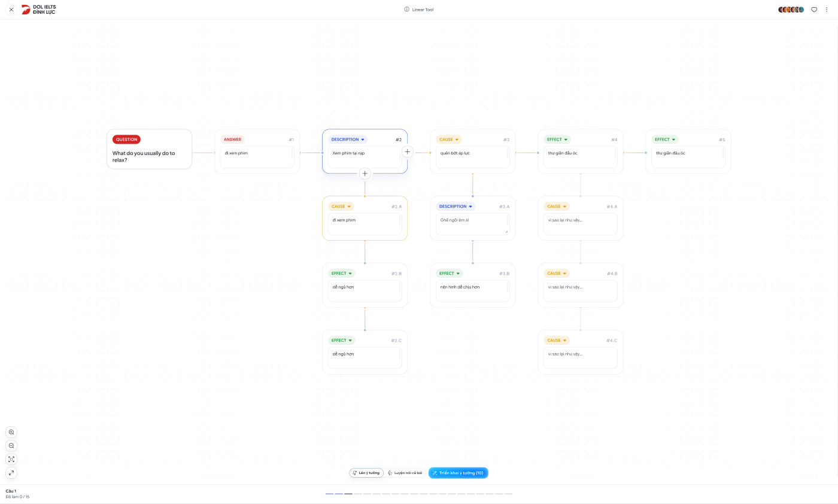Add a node to the right of #2
The image size is (838, 504).
click(407, 152)
